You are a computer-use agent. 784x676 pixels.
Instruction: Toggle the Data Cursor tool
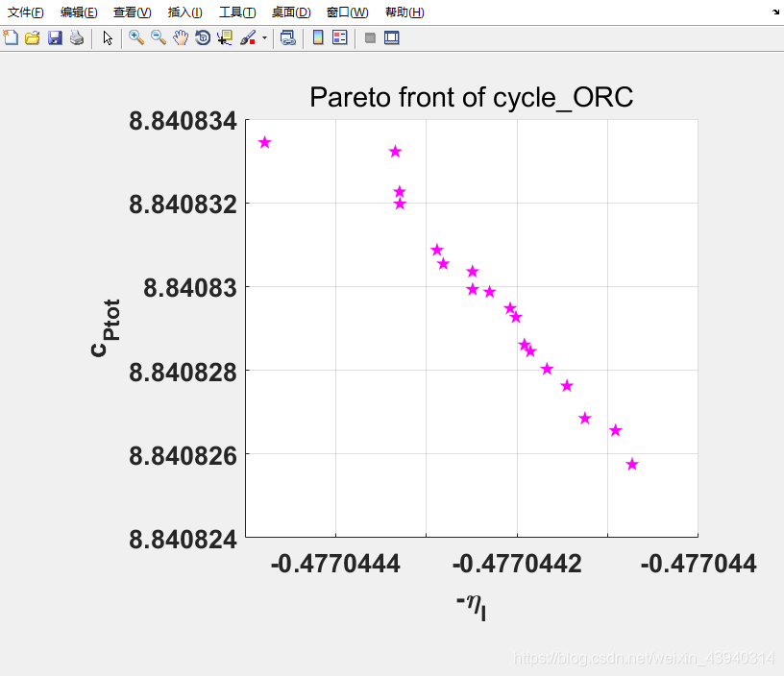[225, 38]
